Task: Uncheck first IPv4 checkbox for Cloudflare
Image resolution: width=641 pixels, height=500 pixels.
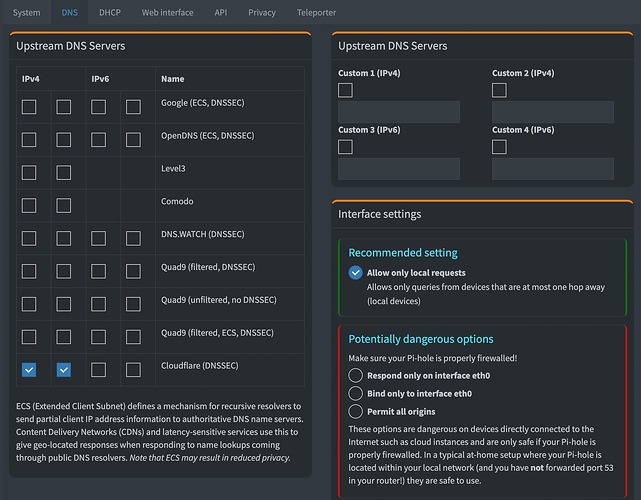Action: point(29,370)
